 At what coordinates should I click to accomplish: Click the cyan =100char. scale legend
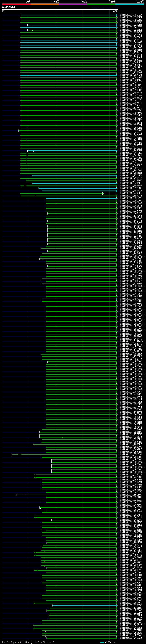tap(109, 642)
